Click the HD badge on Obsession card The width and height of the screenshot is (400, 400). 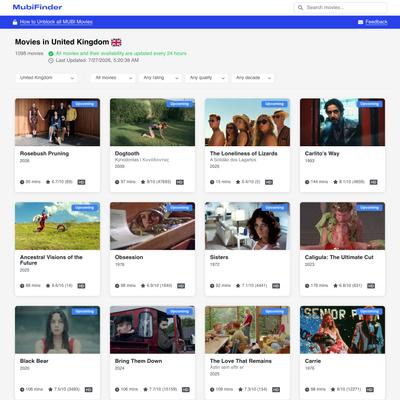[x=181, y=286]
